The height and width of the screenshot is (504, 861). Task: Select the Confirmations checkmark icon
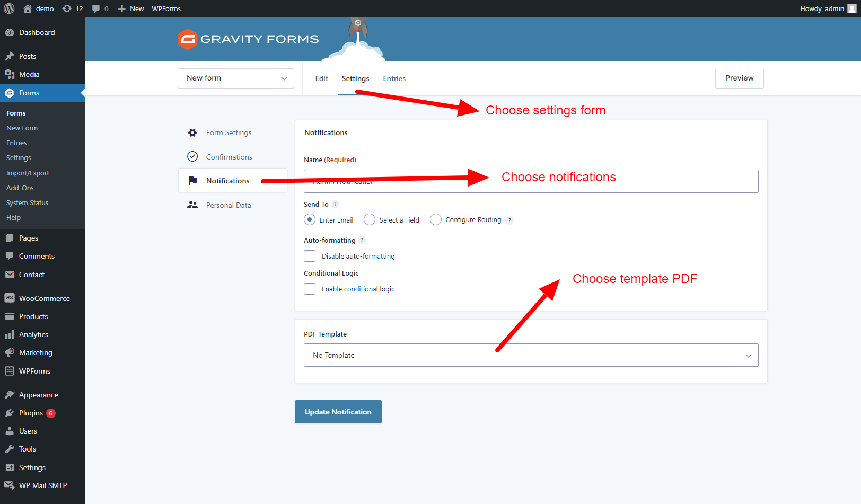(192, 156)
